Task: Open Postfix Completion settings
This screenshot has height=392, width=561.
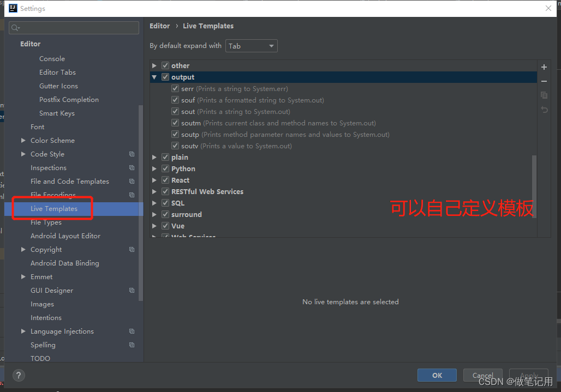Action: point(69,99)
